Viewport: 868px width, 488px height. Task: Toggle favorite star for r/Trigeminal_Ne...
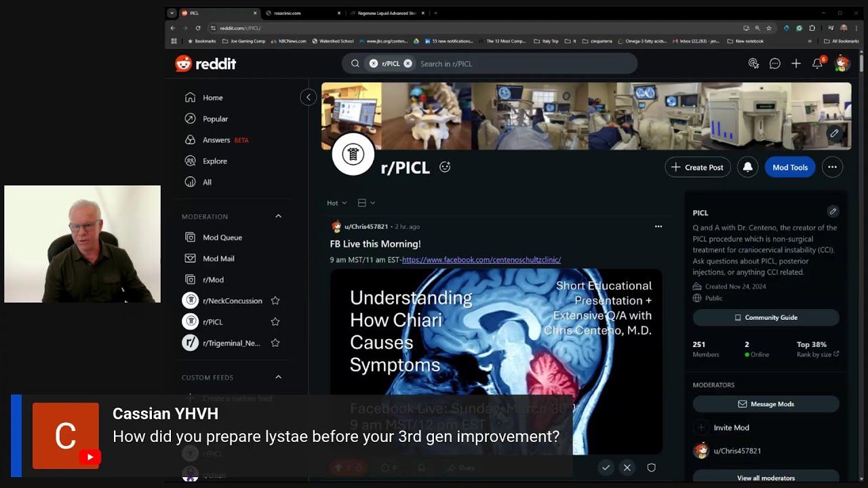[275, 343]
